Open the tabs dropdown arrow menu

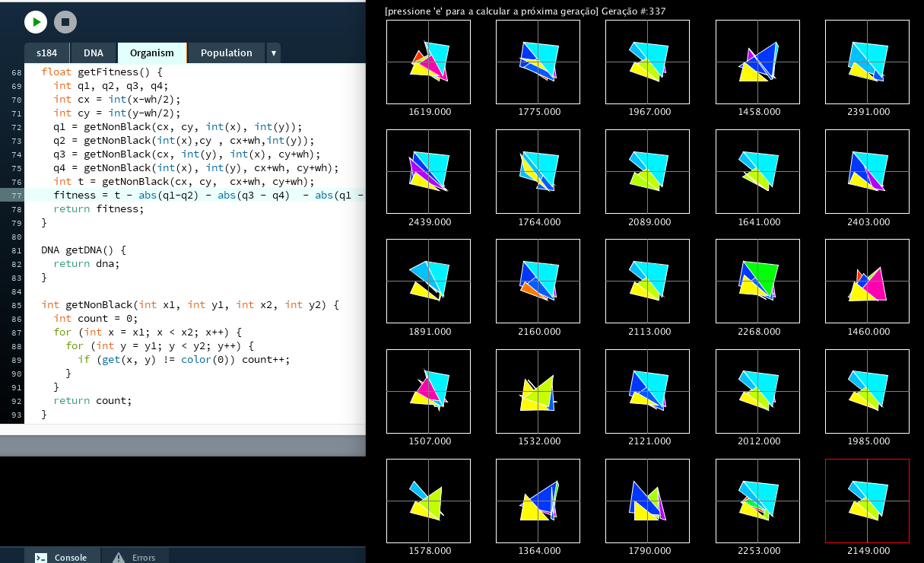(x=274, y=53)
